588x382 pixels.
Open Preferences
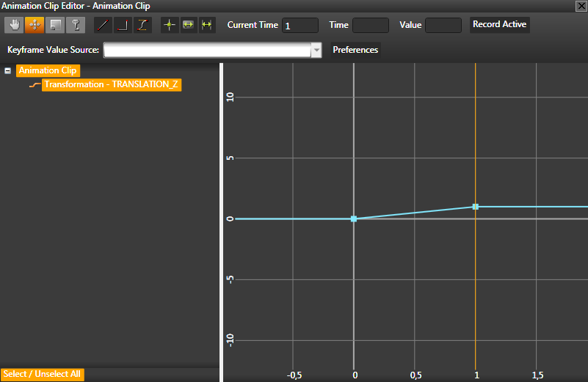point(355,50)
